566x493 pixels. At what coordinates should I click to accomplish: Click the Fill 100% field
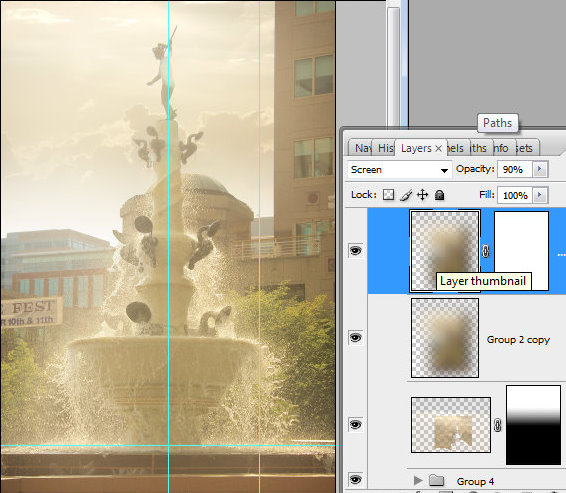pyautogui.click(x=514, y=195)
